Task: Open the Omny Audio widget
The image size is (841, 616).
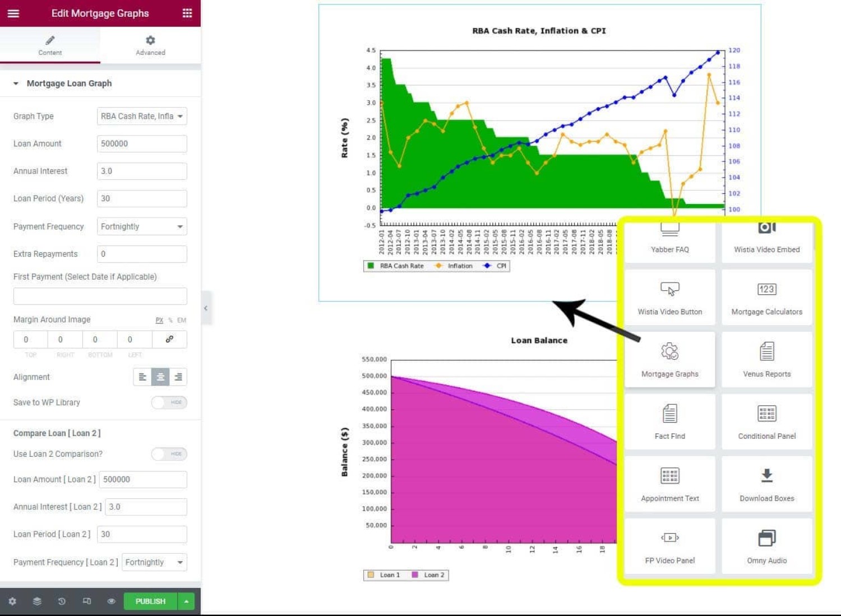Action: 766,546
